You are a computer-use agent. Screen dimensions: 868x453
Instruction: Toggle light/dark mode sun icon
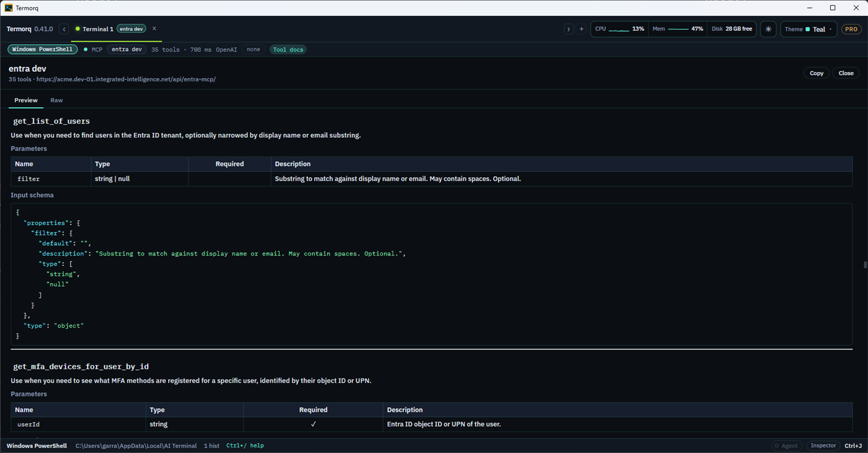[768, 29]
